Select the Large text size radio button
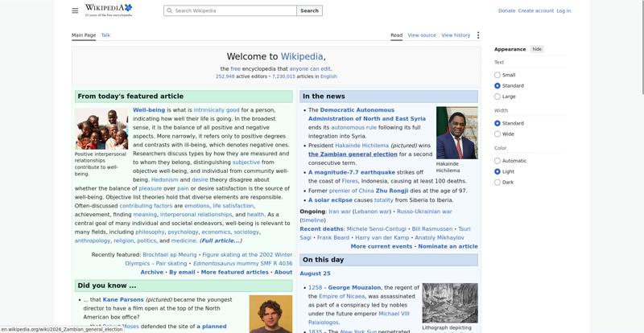The height and width of the screenshot is (333, 644). pyautogui.click(x=497, y=97)
